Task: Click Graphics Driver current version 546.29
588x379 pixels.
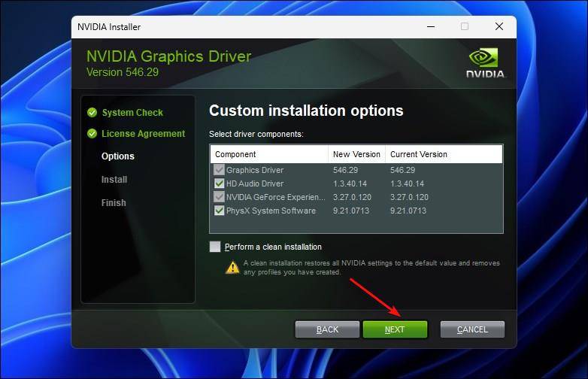Action: 402,170
